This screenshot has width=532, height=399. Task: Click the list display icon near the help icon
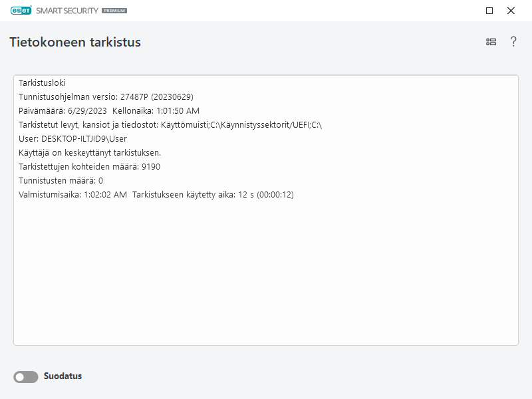(x=491, y=41)
